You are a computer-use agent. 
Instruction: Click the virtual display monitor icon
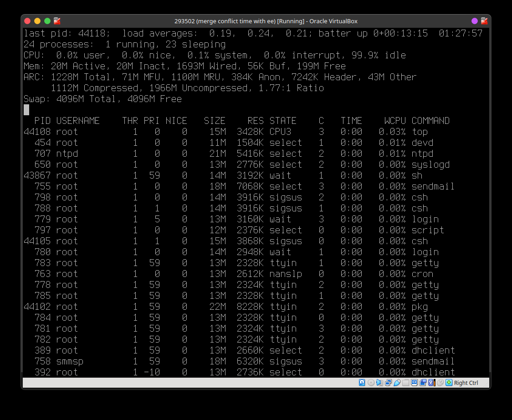pyautogui.click(x=414, y=383)
